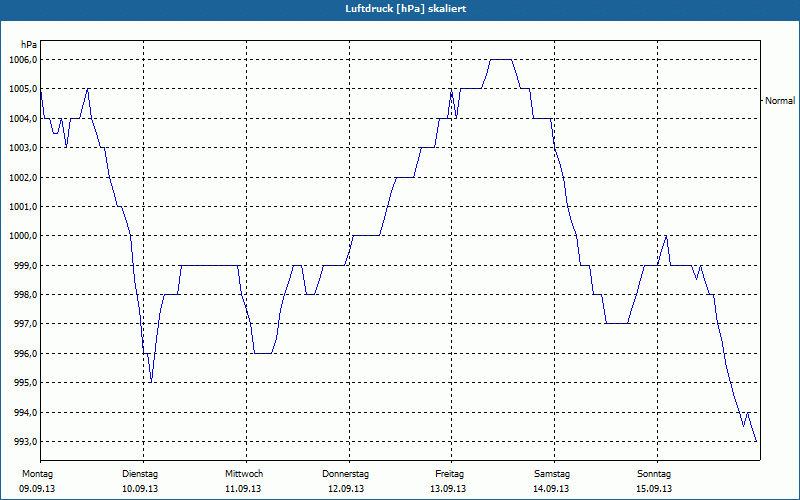
Task: Click the date 12.09.13
Action: pos(346,489)
